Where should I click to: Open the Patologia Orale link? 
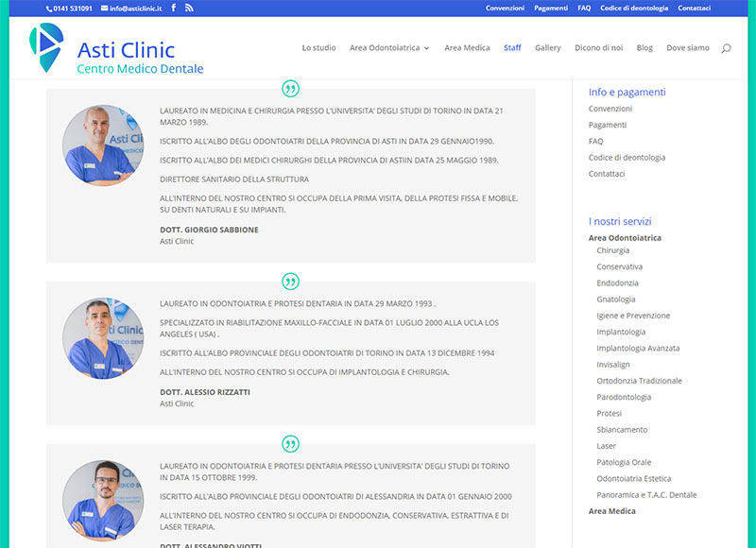624,462
